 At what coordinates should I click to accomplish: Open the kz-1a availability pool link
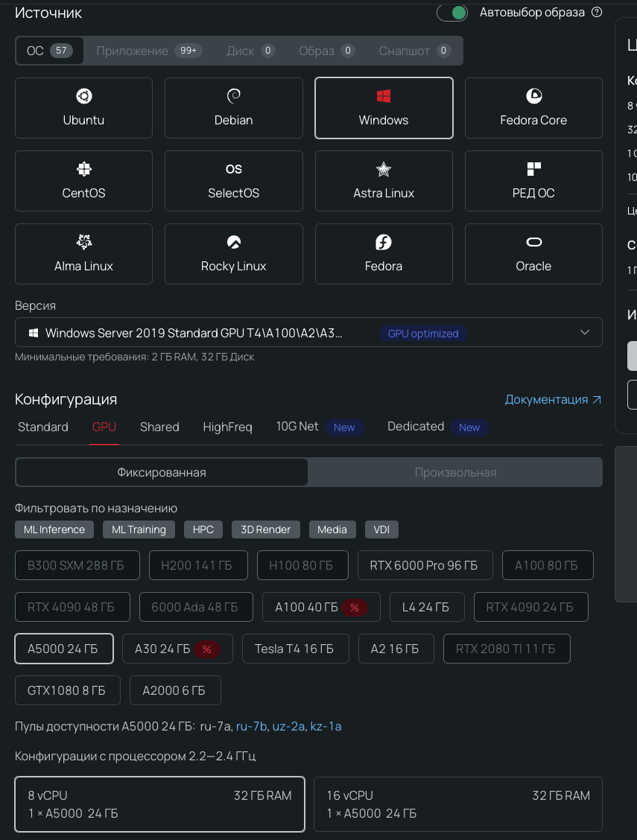pyautogui.click(x=326, y=726)
